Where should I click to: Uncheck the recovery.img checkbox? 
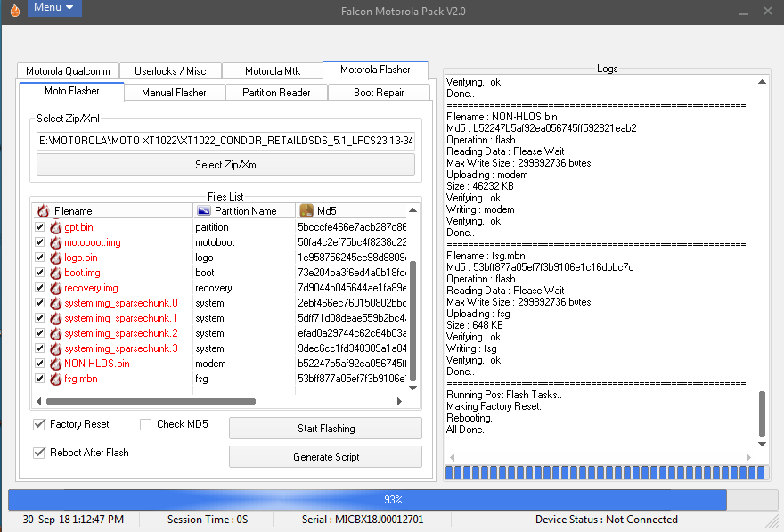(40, 288)
